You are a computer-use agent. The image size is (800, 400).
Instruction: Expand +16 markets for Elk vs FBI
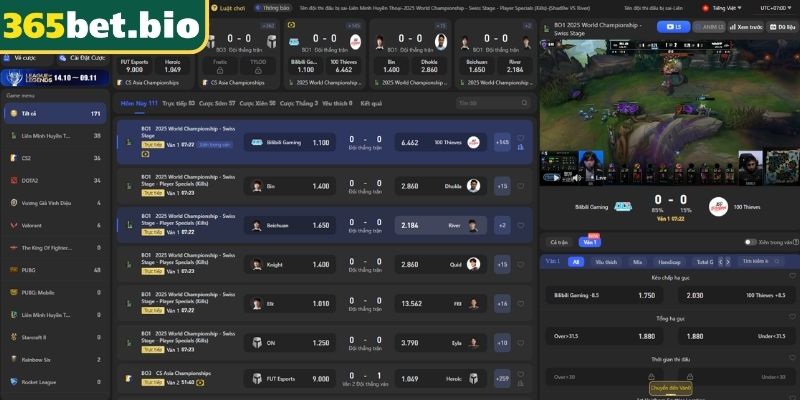point(502,304)
